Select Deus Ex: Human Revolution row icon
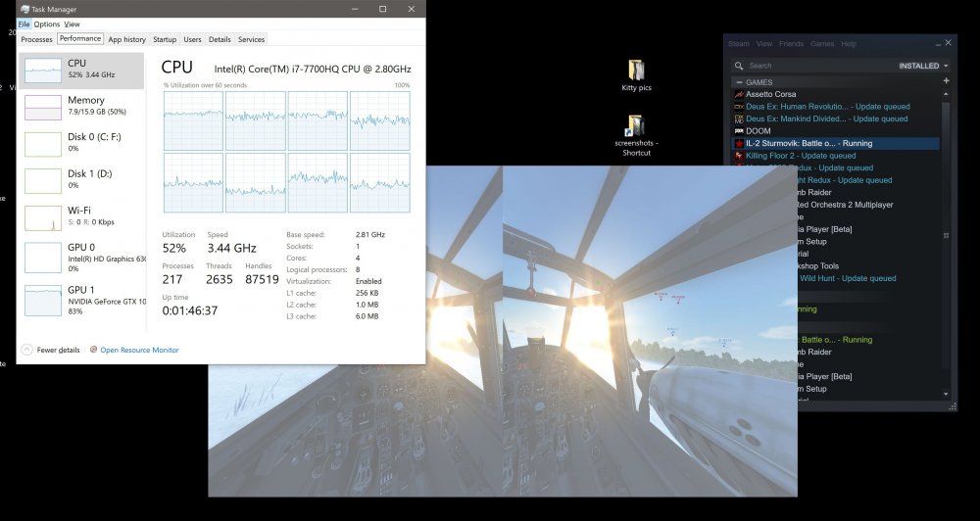 click(739, 107)
